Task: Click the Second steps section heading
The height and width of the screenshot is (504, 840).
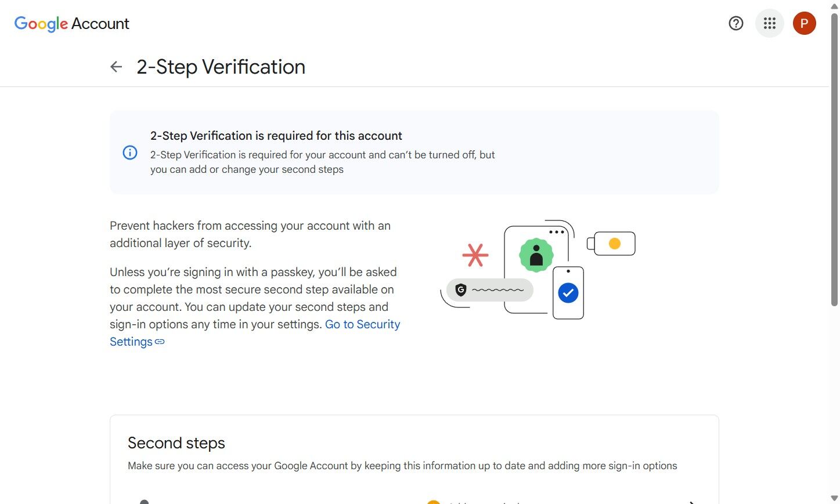Action: pos(176,443)
